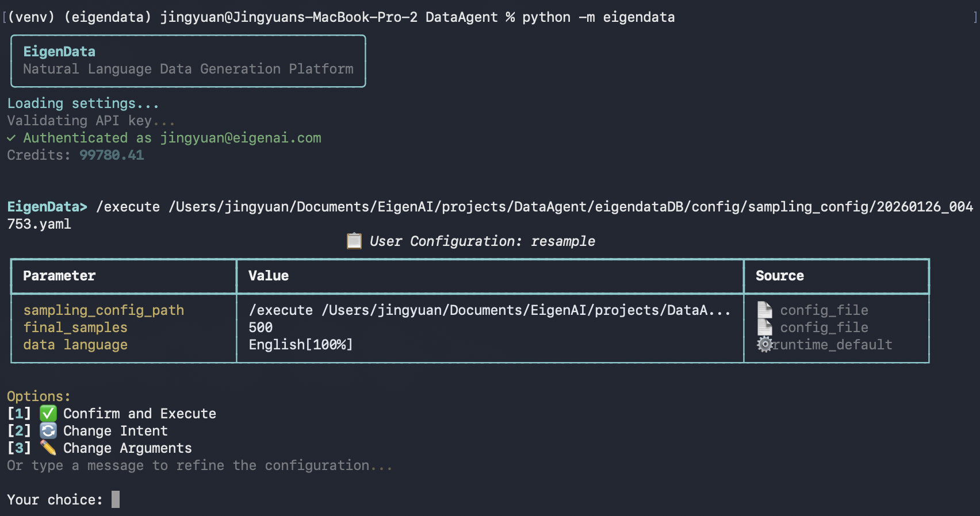Click the credits value 99780.41

pos(112,155)
